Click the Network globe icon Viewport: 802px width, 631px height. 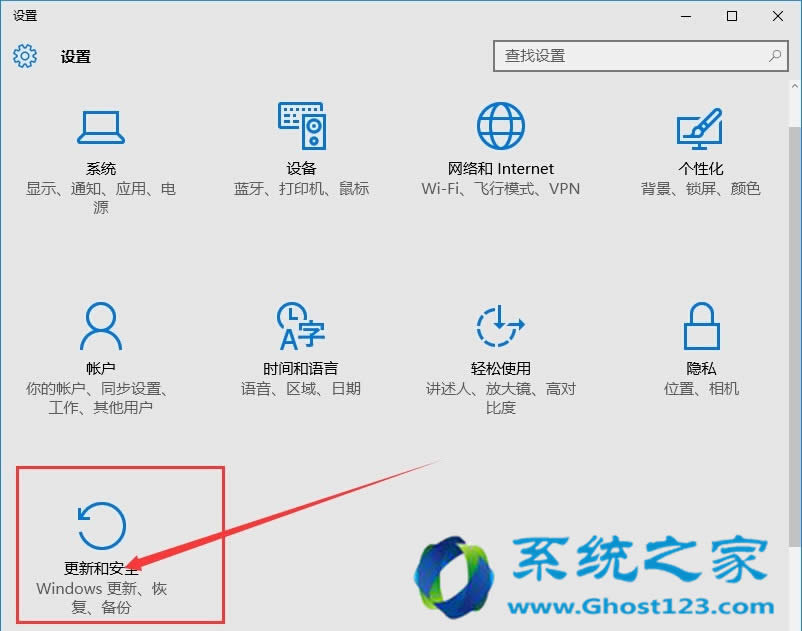(x=501, y=126)
